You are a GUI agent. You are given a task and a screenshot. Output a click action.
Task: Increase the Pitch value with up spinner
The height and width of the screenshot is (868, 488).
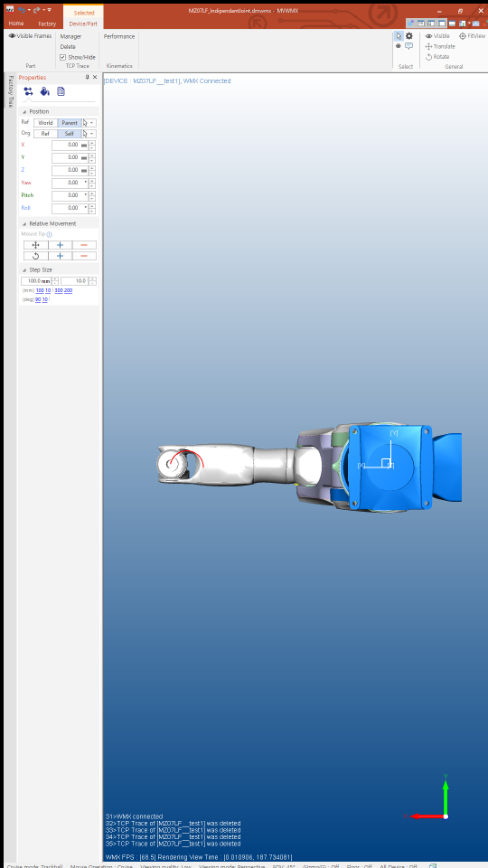(92, 193)
